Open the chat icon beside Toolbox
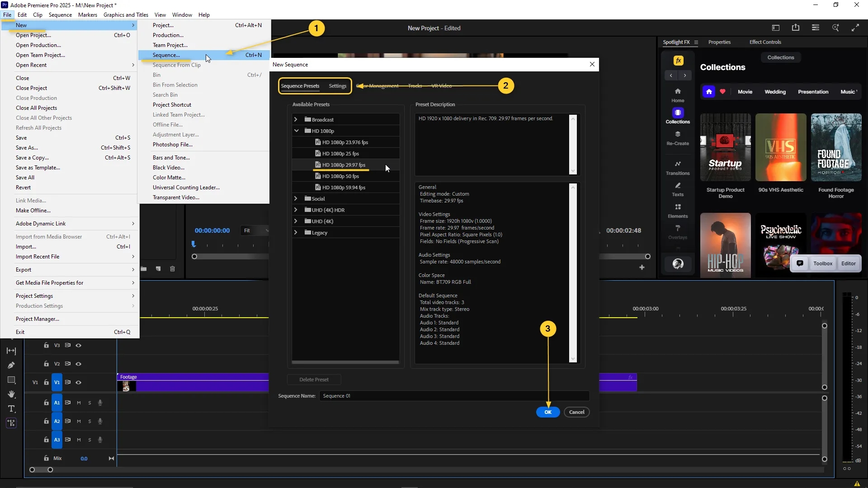This screenshot has height=488, width=868. pos(800,263)
